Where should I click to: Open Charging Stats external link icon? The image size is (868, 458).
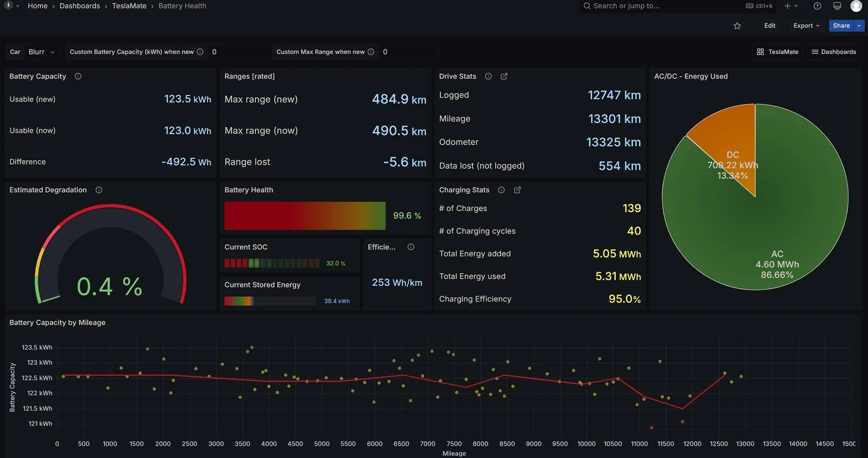(517, 190)
